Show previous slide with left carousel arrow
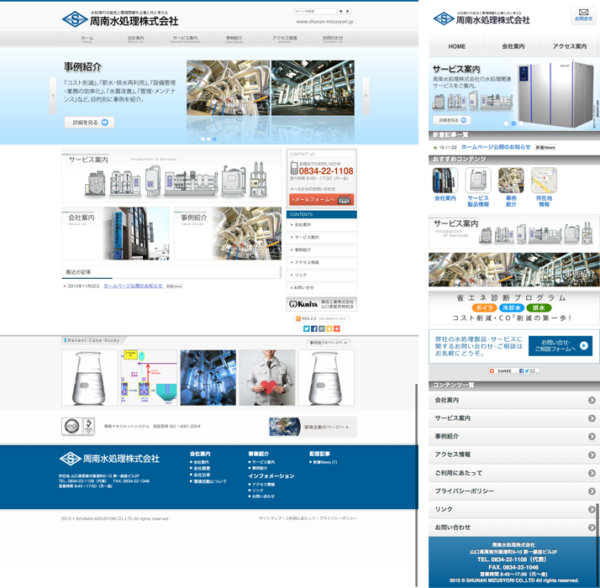Image resolution: width=600 pixels, height=588 pixels. tap(53, 96)
